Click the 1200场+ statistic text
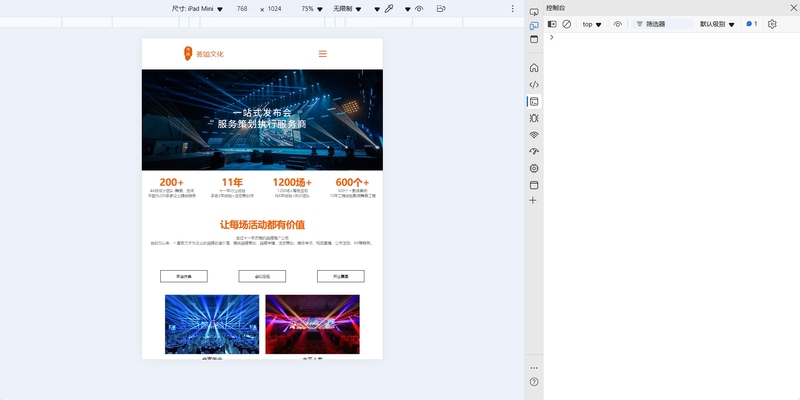The width and height of the screenshot is (800, 400). click(292, 182)
